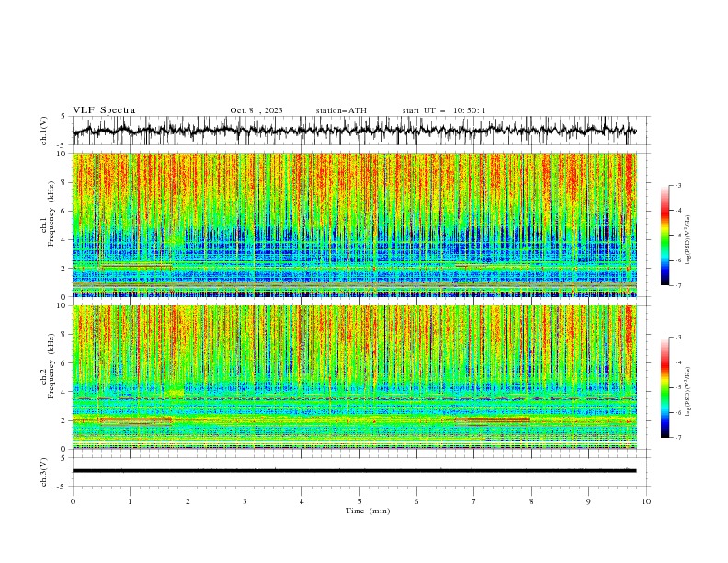
Task: Click the "-3" tick on the upper color bar
Action: [x=678, y=185]
